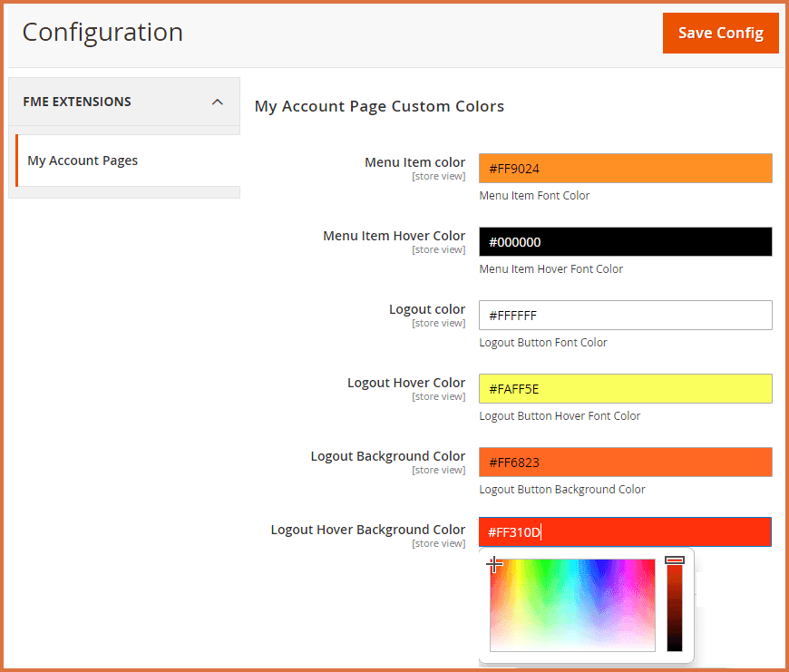Image resolution: width=789 pixels, height=672 pixels.
Task: Click the "Menu Item Hover Color" label
Action: click(394, 236)
